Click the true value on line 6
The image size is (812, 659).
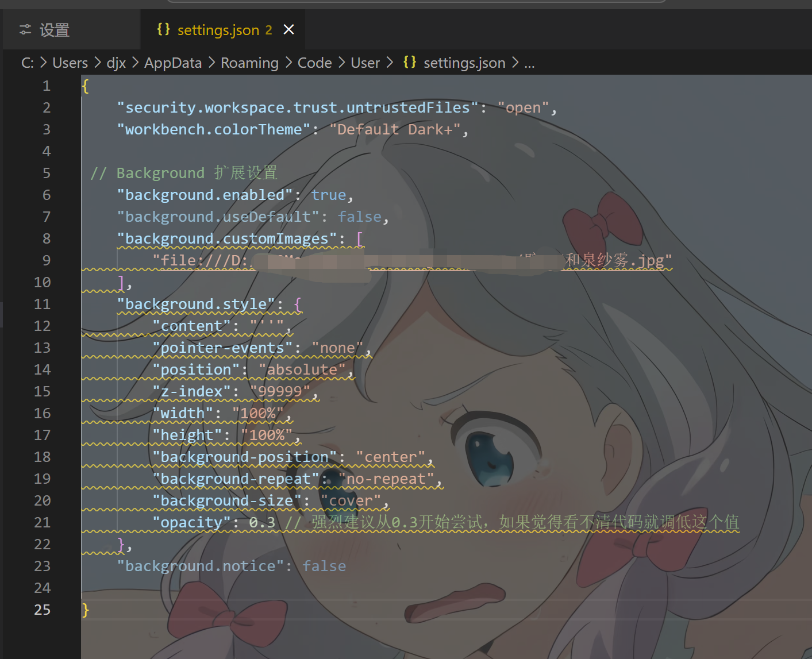[x=329, y=195]
